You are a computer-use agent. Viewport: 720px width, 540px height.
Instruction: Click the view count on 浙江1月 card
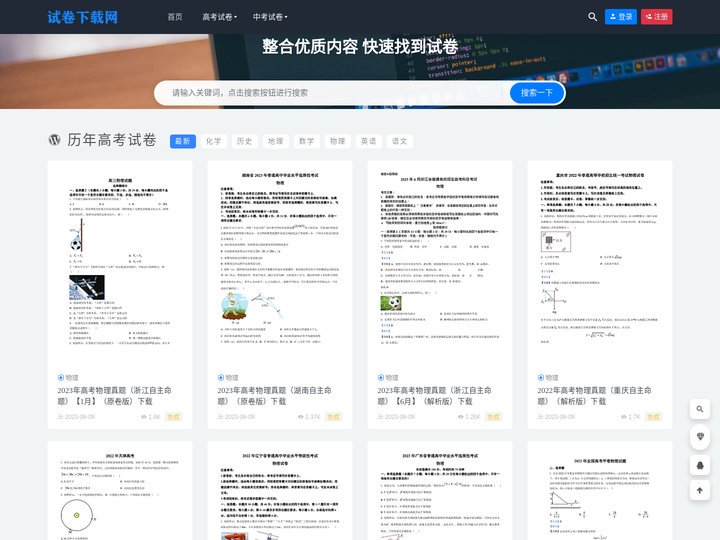click(151, 417)
